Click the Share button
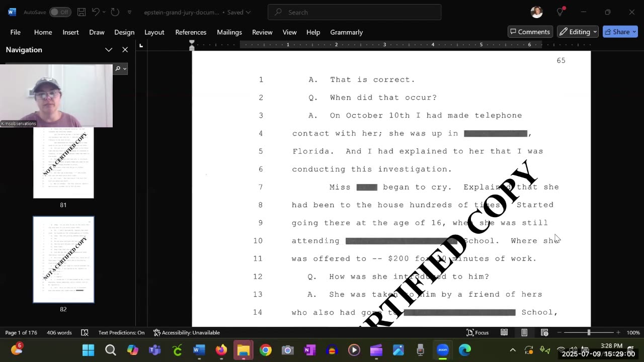The height and width of the screenshot is (362, 644). (x=620, y=32)
